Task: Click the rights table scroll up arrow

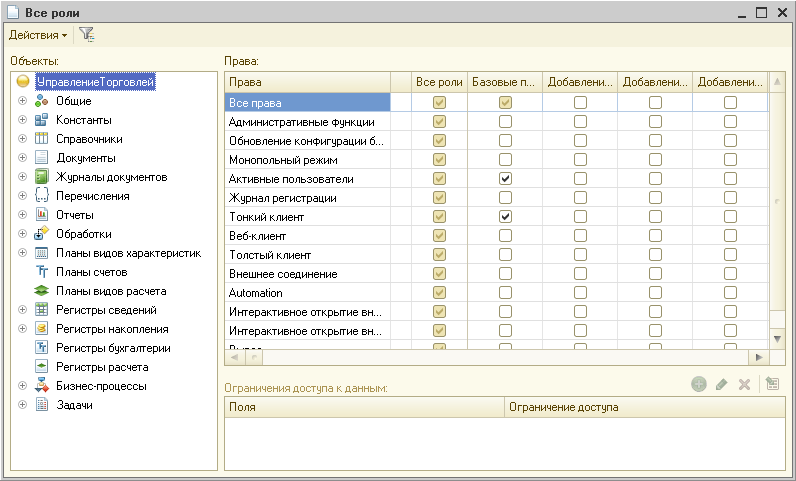Action: tap(777, 82)
